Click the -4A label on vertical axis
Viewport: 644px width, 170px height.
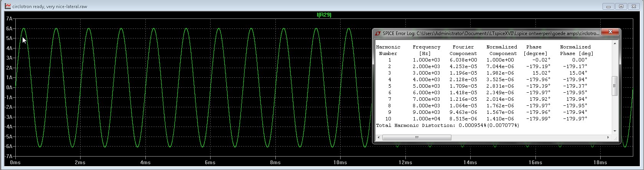pyautogui.click(x=8, y=127)
